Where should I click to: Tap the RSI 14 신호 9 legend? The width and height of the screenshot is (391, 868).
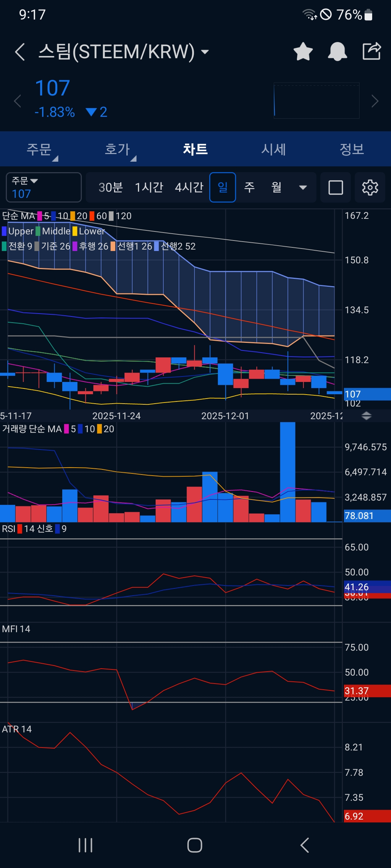pyautogui.click(x=34, y=529)
